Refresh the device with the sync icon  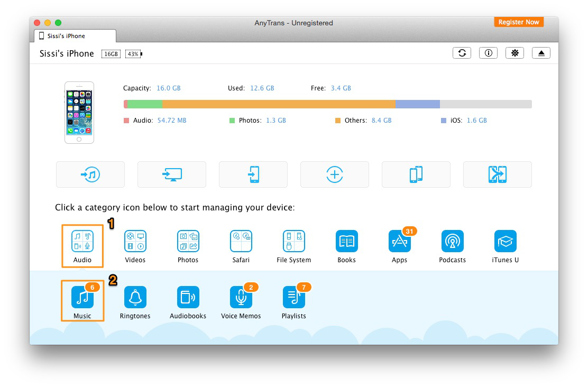[x=462, y=53]
